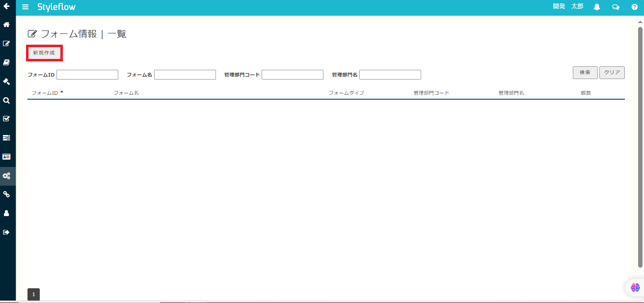The width and height of the screenshot is (644, 303).
Task: Focus the 管理部門コード input field
Action: point(293,75)
